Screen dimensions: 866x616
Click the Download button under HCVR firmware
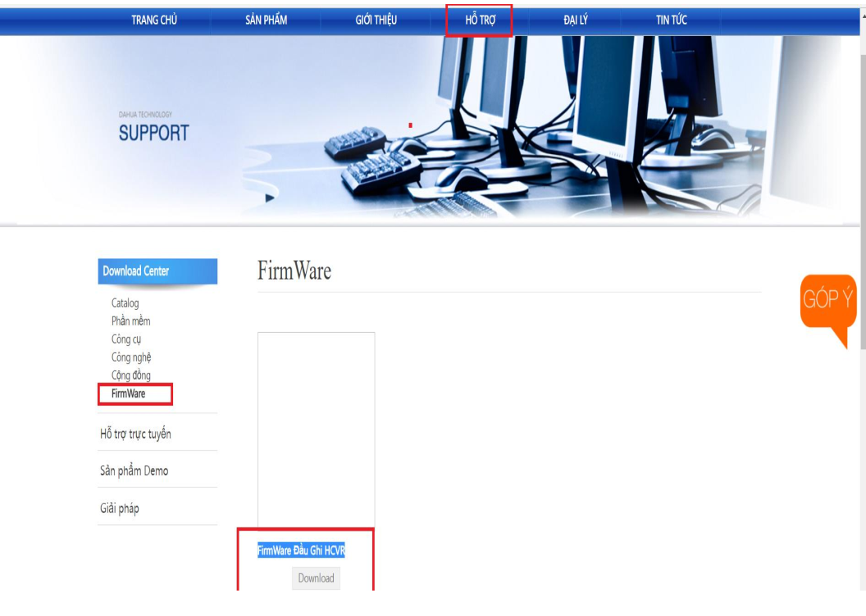(316, 578)
